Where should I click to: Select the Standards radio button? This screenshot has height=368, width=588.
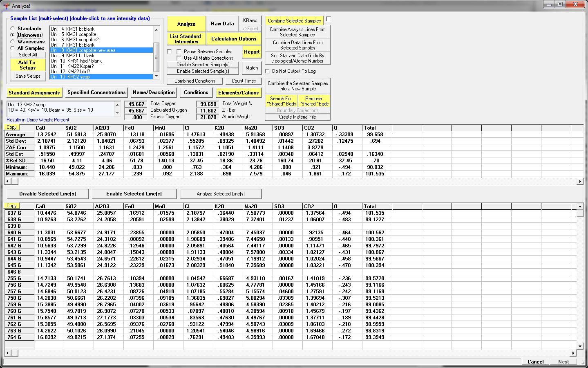13,29
